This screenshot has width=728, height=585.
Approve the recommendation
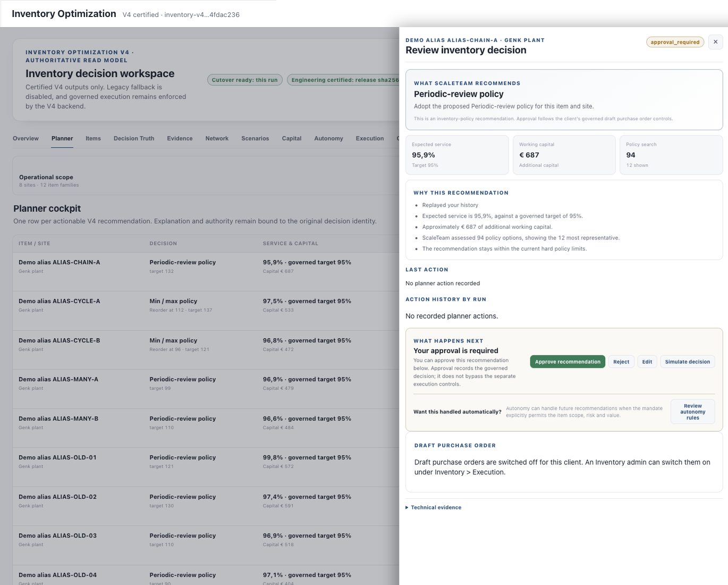point(568,362)
